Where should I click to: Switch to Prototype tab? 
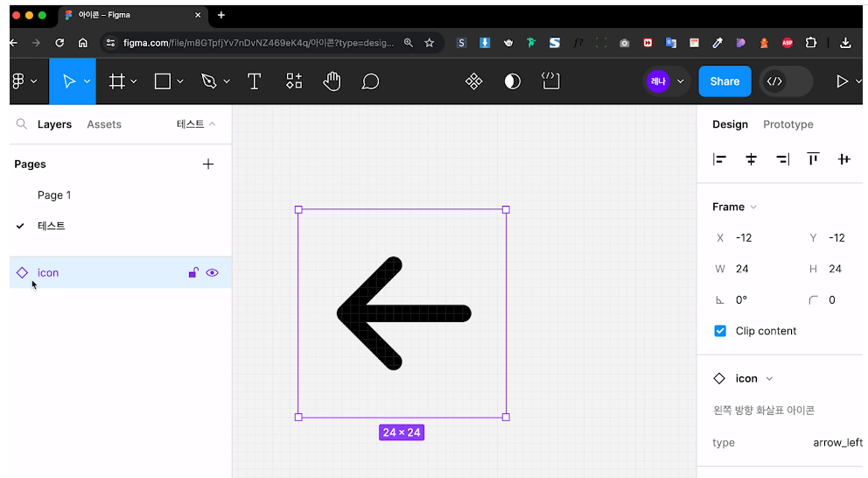click(788, 124)
